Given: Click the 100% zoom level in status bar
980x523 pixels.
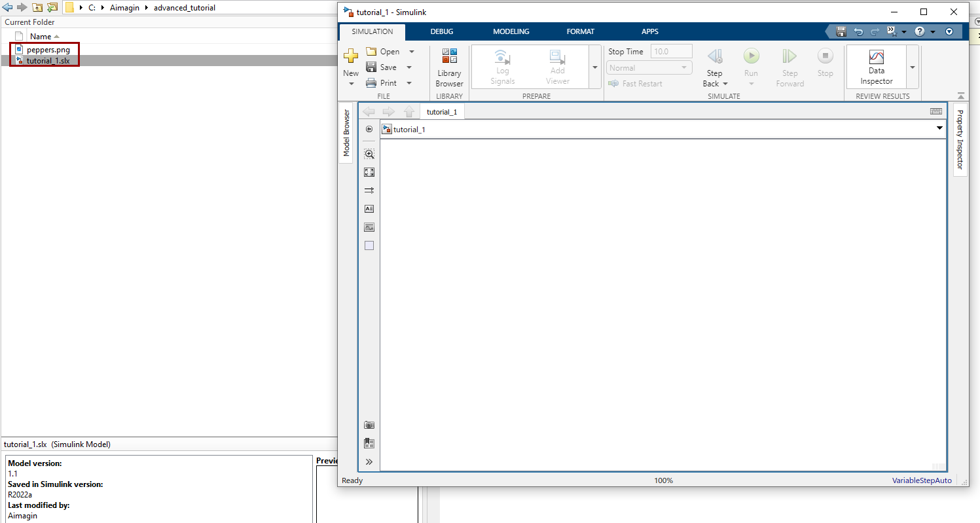Looking at the screenshot, I should point(663,480).
